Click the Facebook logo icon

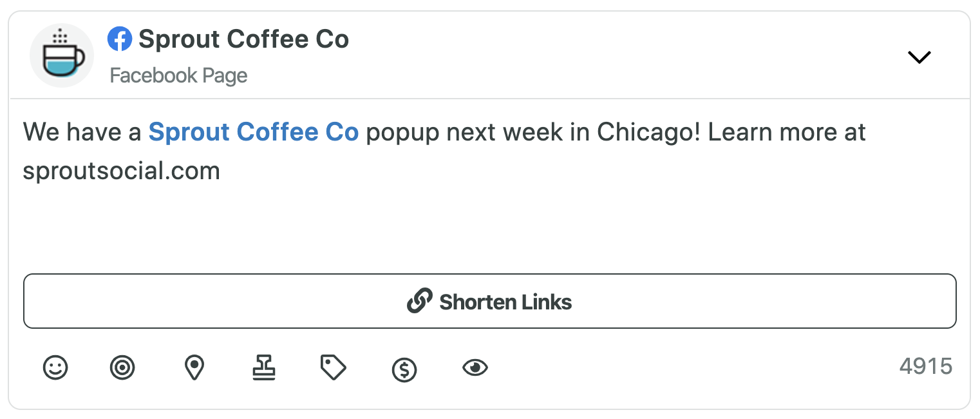pos(120,40)
